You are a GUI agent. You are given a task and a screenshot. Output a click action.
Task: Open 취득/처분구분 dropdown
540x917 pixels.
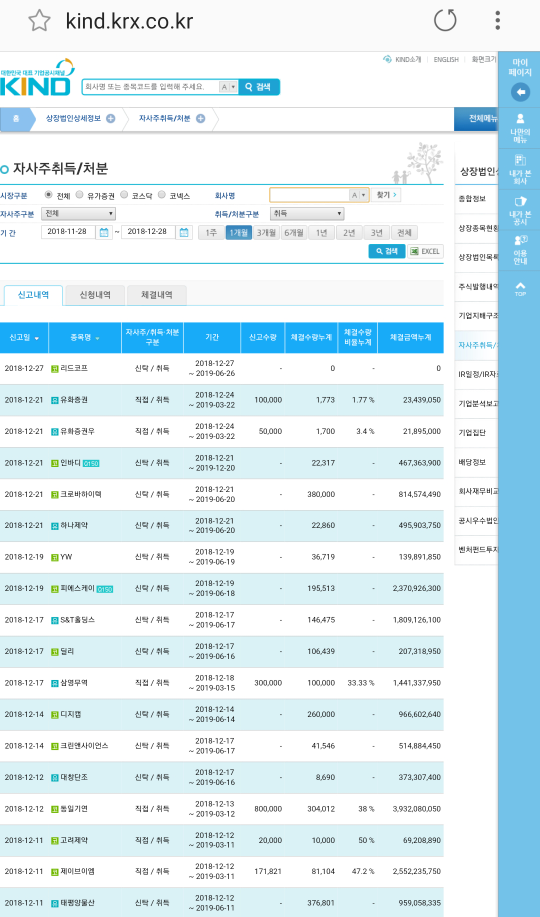pos(307,213)
